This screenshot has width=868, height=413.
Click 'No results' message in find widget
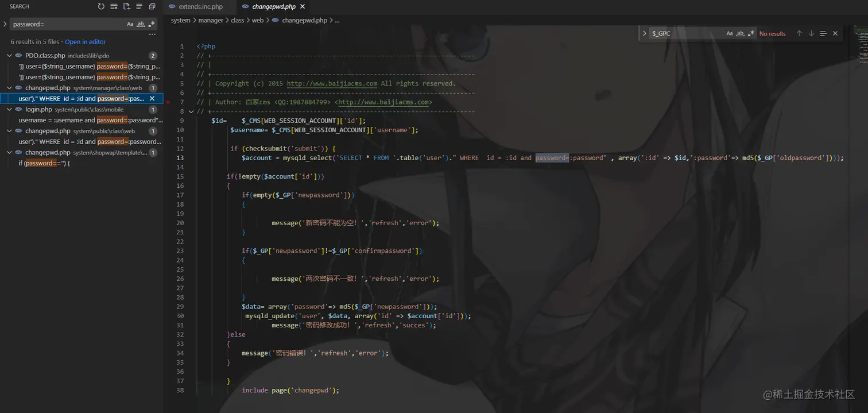point(772,34)
